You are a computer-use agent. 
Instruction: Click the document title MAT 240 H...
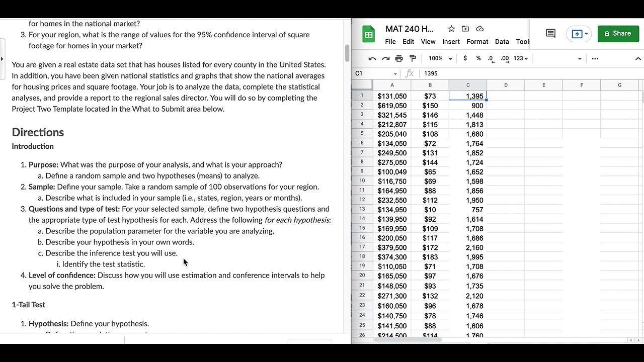[x=409, y=29]
